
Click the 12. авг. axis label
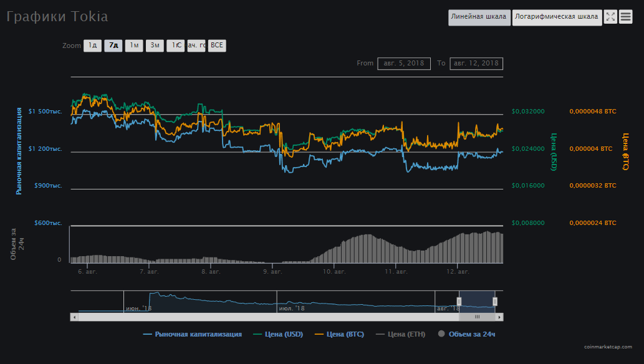[x=458, y=272]
